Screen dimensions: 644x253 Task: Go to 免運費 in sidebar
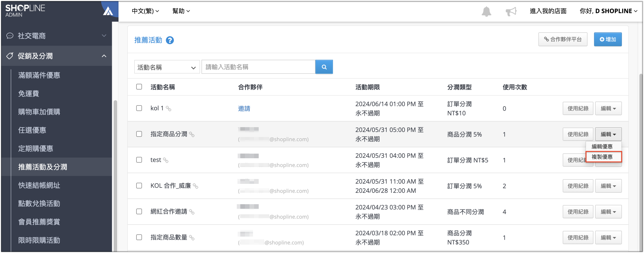tap(28, 94)
